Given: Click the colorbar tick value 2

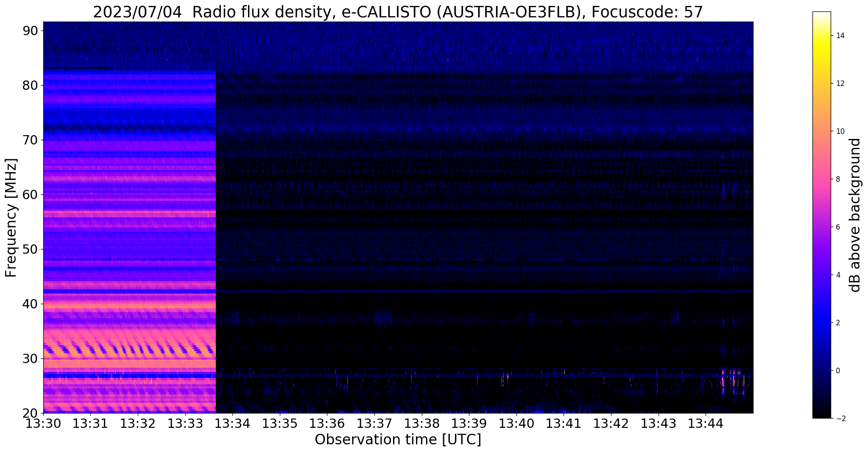Looking at the screenshot, I should (837, 323).
